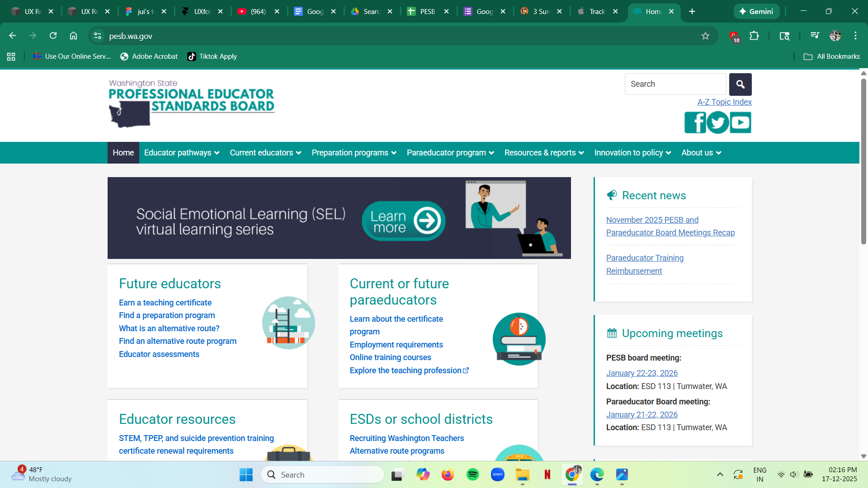Viewport: 868px width, 488px height.
Task: Expand Resources & reports dropdown
Action: point(544,153)
